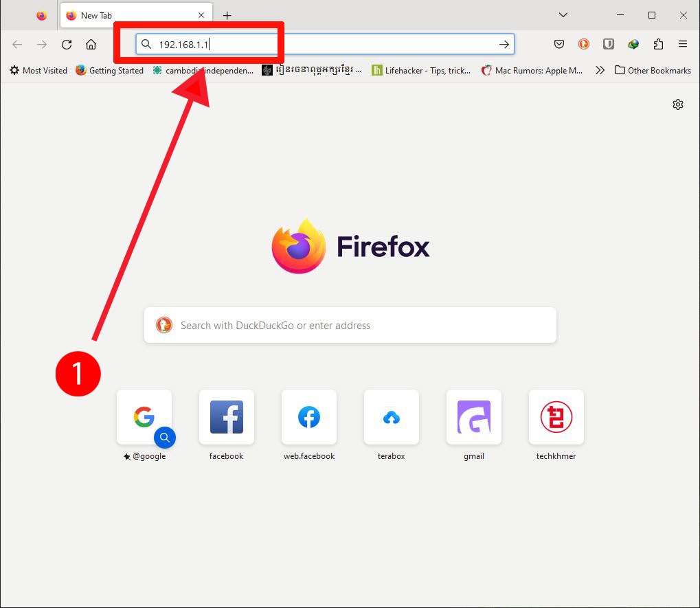Click the Search with DuckDuckGo field
700x608 pixels.
[x=350, y=325]
